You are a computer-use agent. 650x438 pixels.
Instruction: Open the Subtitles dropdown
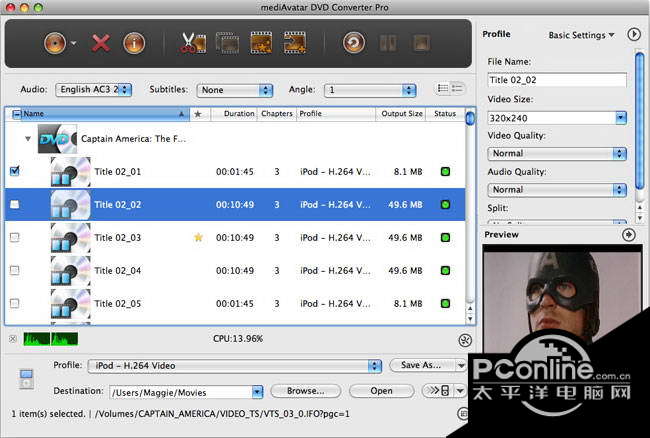235,90
